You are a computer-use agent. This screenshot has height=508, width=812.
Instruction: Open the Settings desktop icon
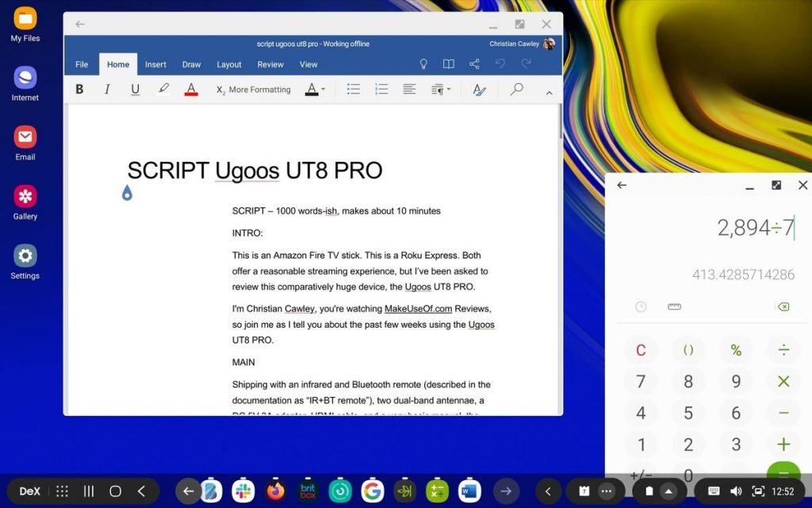click(x=25, y=262)
